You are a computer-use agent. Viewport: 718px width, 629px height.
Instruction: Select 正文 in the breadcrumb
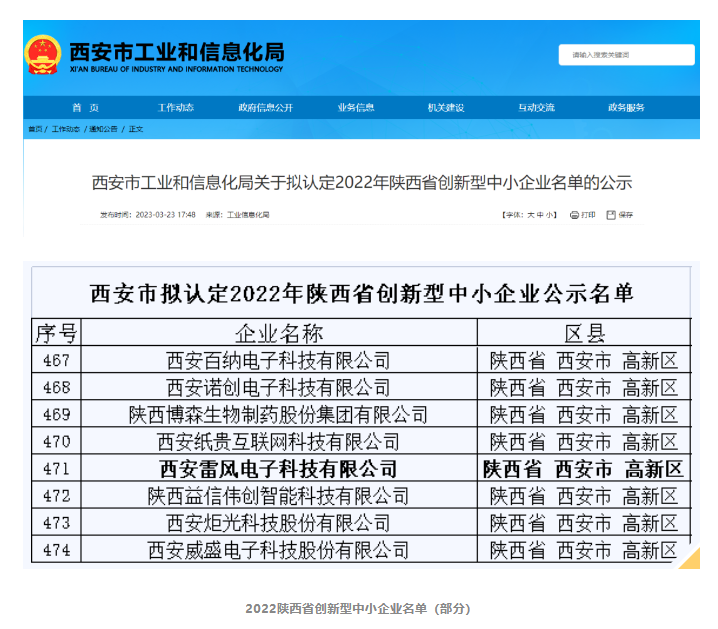[x=136, y=129]
